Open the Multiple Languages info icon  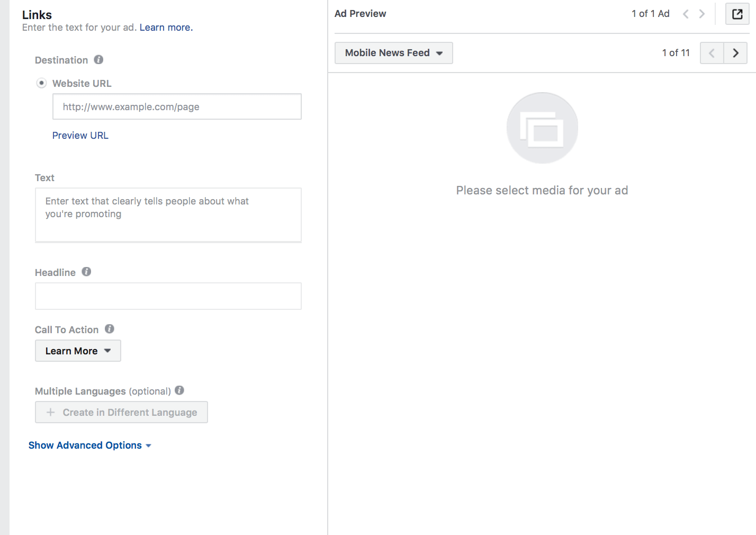(179, 390)
